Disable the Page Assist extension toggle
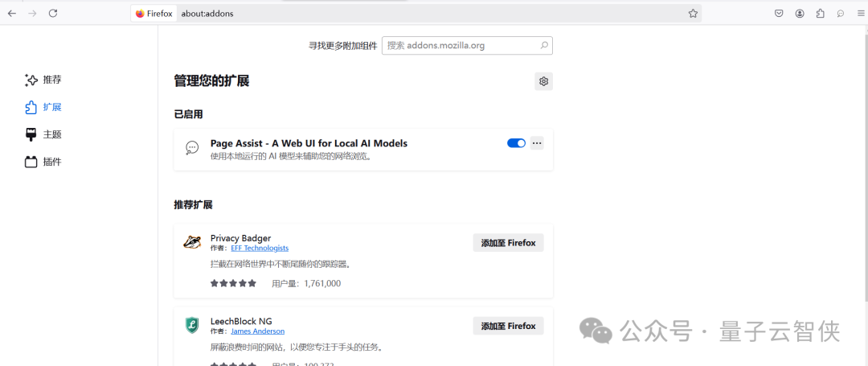This screenshot has height=366, width=868. coord(516,143)
